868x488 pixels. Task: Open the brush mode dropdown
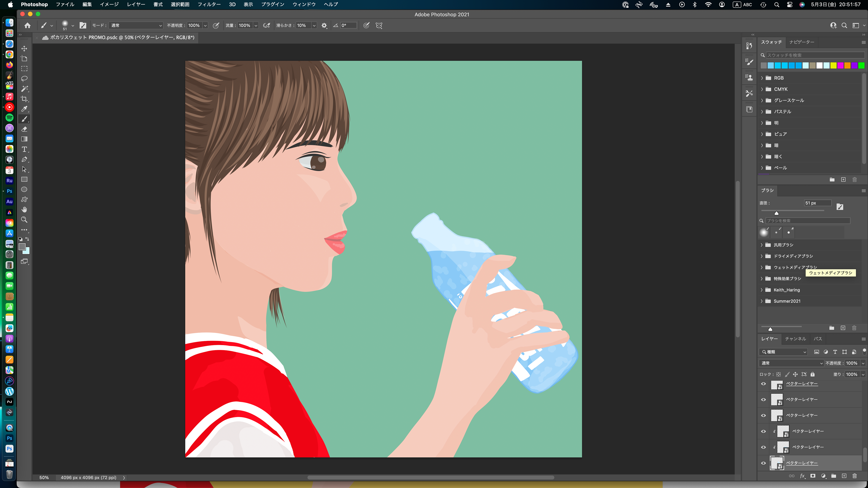136,26
